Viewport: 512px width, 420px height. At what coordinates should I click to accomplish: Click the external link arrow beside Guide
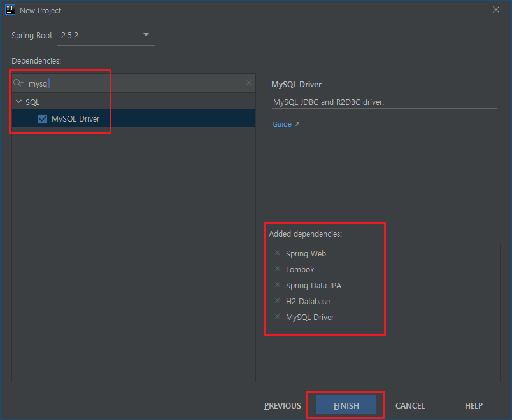coord(297,124)
